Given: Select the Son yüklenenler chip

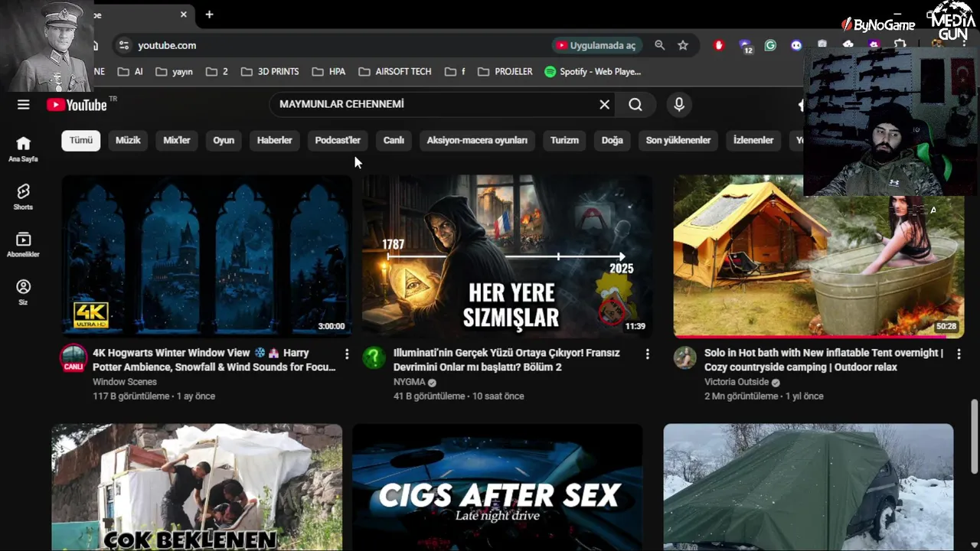Looking at the screenshot, I should click(x=678, y=140).
